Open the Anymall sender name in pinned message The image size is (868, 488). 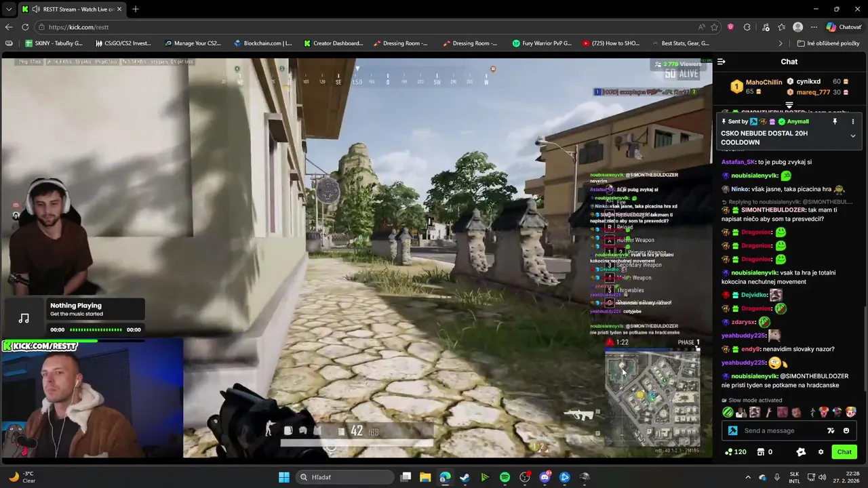point(797,121)
